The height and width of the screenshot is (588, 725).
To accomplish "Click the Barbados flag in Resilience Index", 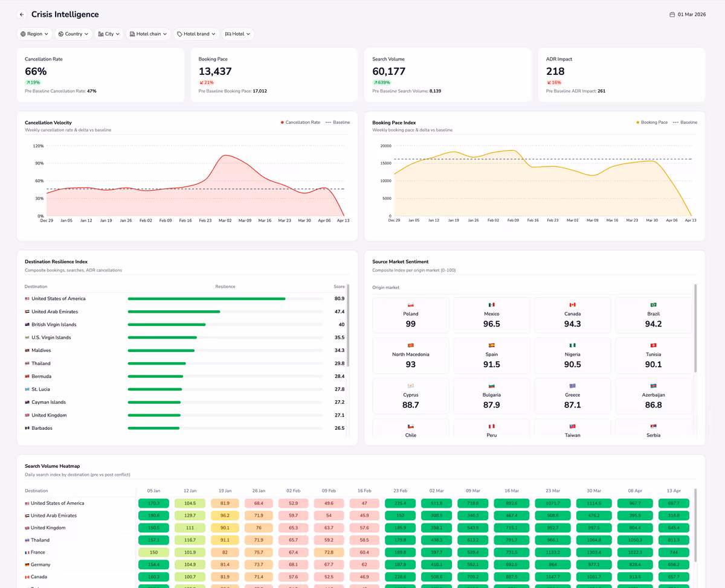I will 27,429.
